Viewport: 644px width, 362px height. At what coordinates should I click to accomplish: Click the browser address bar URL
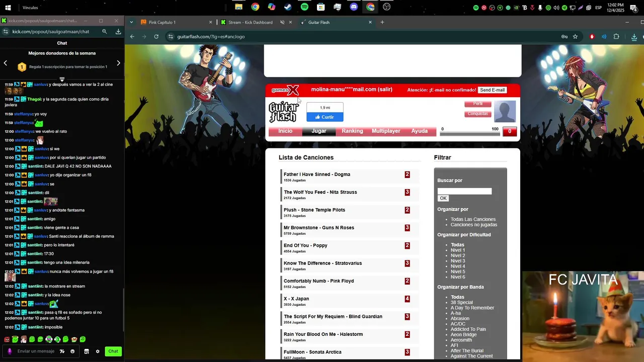211,37
